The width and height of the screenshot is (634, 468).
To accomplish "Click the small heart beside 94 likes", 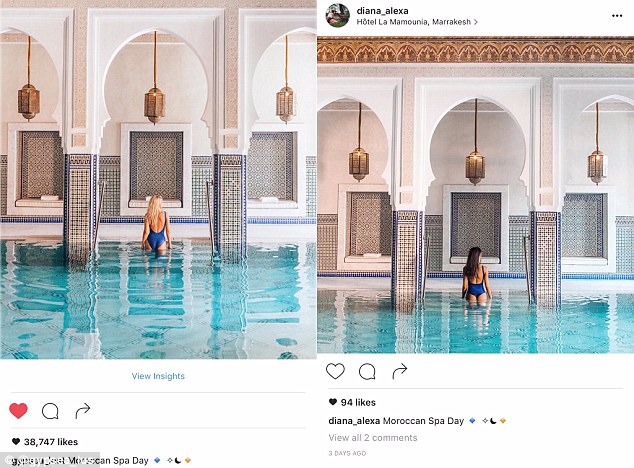I will click(x=333, y=402).
